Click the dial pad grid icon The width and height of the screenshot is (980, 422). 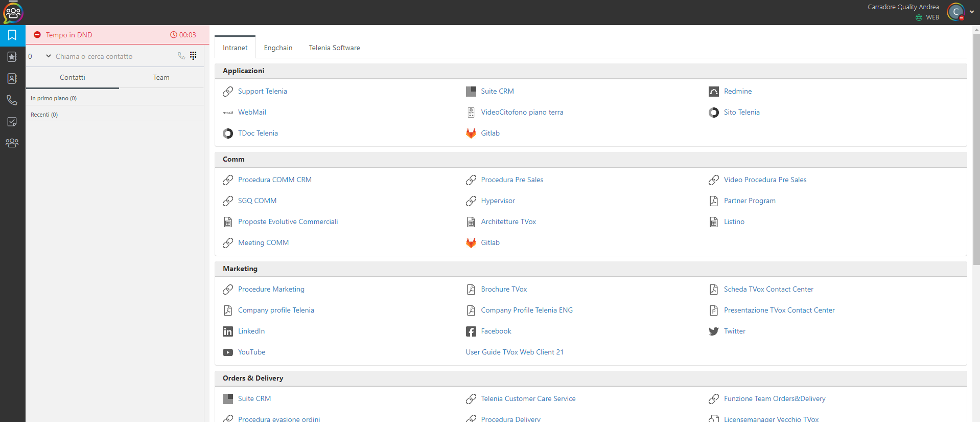(x=193, y=55)
